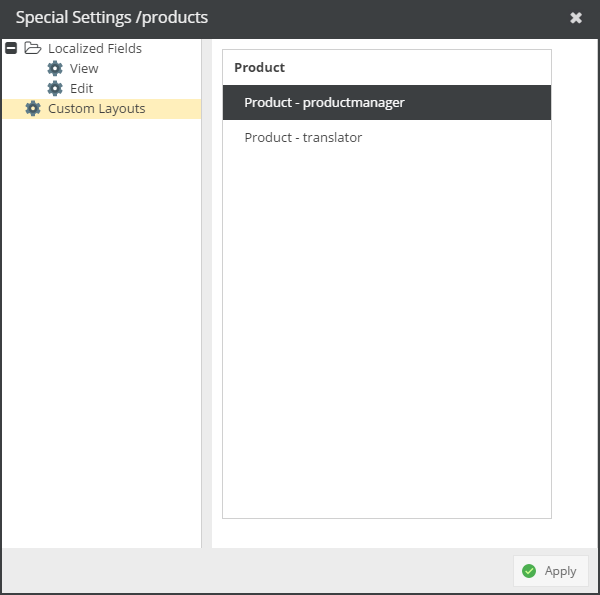Click the empty area below Product - translator
Image resolution: width=600 pixels, height=595 pixels.
(x=386, y=330)
